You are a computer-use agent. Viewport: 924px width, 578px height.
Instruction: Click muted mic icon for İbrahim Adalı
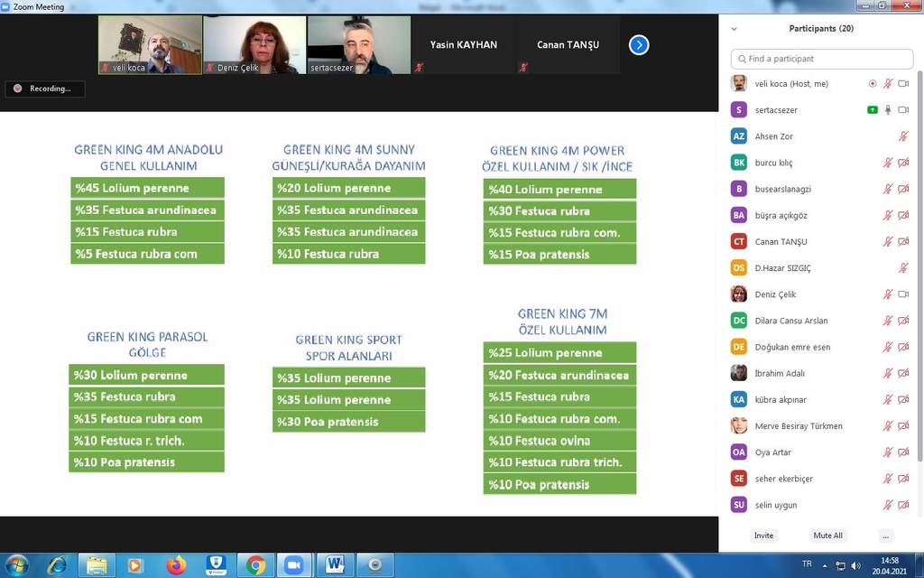[x=888, y=373]
